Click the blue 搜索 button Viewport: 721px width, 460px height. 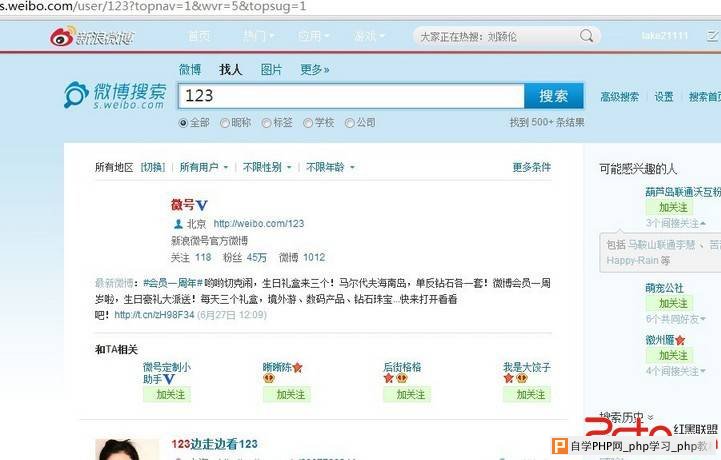[554, 96]
